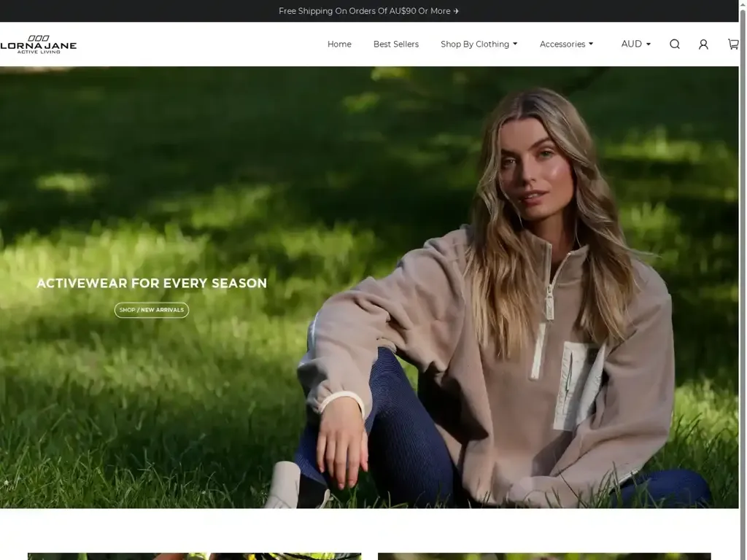This screenshot has width=747, height=560.
Task: Click the caret arrow next to AUD
Action: tap(649, 44)
